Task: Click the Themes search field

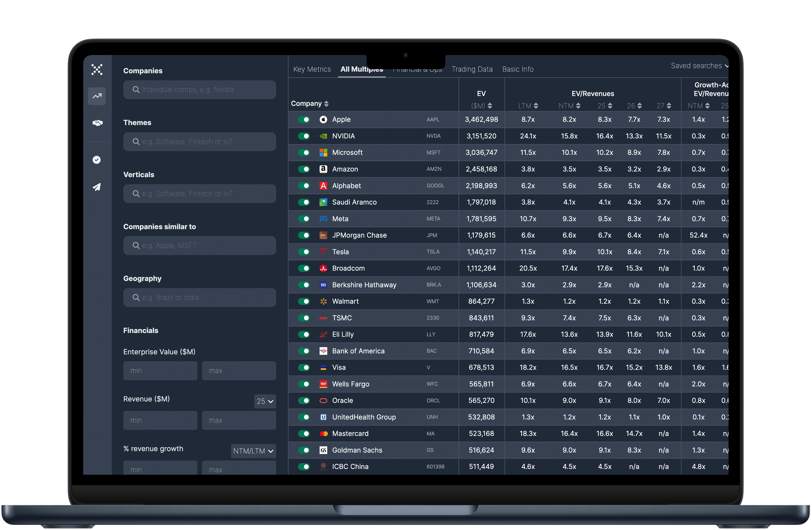Action: pyautogui.click(x=199, y=141)
